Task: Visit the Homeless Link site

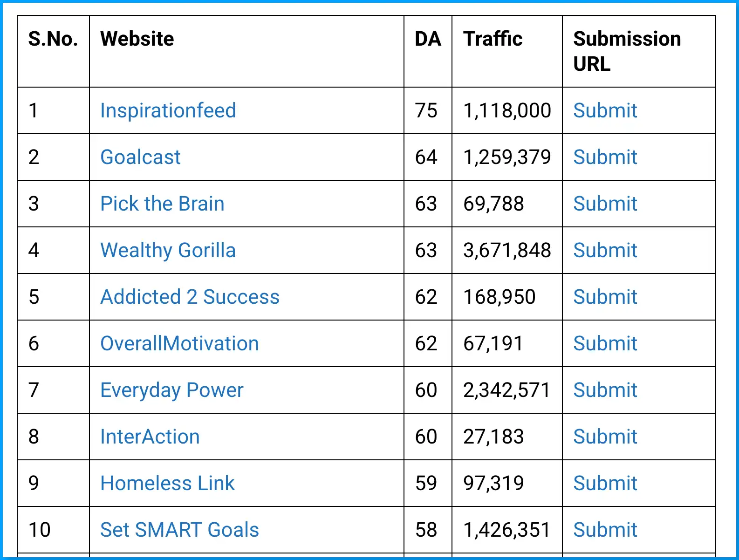Action: pyautogui.click(x=167, y=483)
